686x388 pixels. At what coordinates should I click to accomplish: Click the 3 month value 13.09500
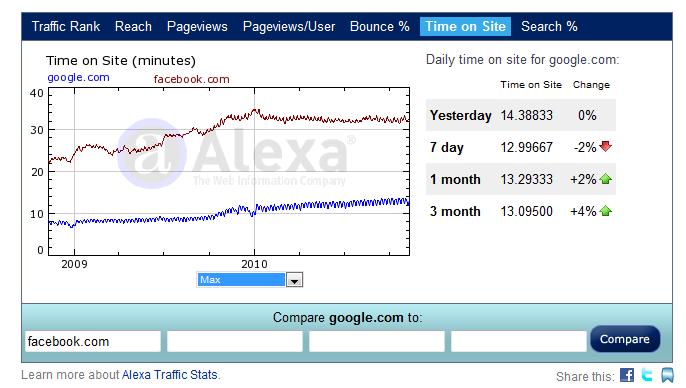[527, 212]
